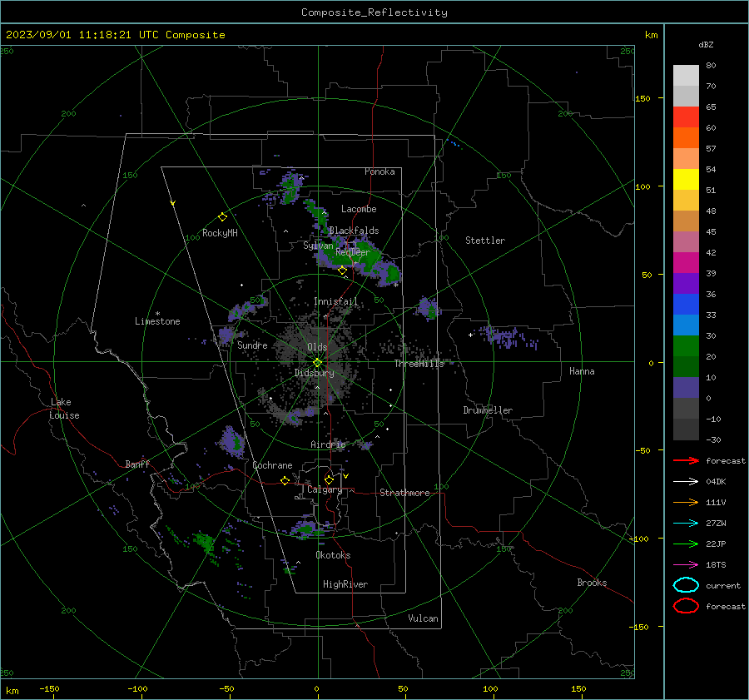749x700 pixels.
Task: Click the Composite_Reflectivity title
Action: [374, 12]
